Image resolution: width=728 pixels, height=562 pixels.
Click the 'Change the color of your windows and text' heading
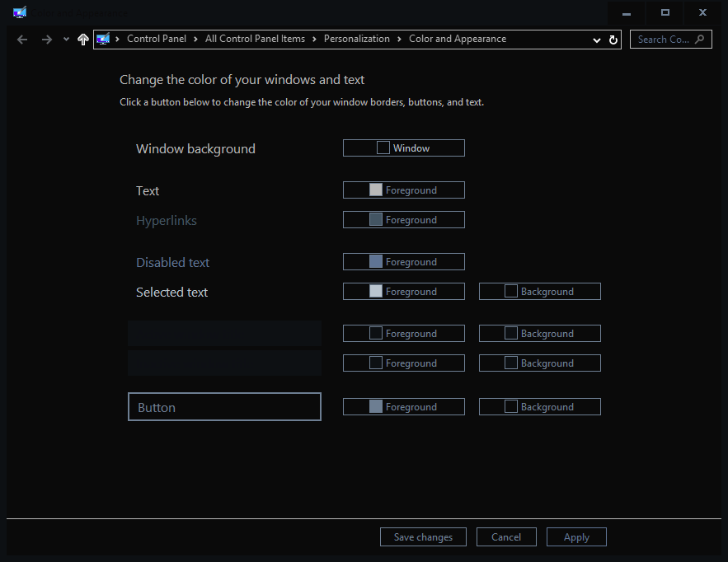[242, 80]
